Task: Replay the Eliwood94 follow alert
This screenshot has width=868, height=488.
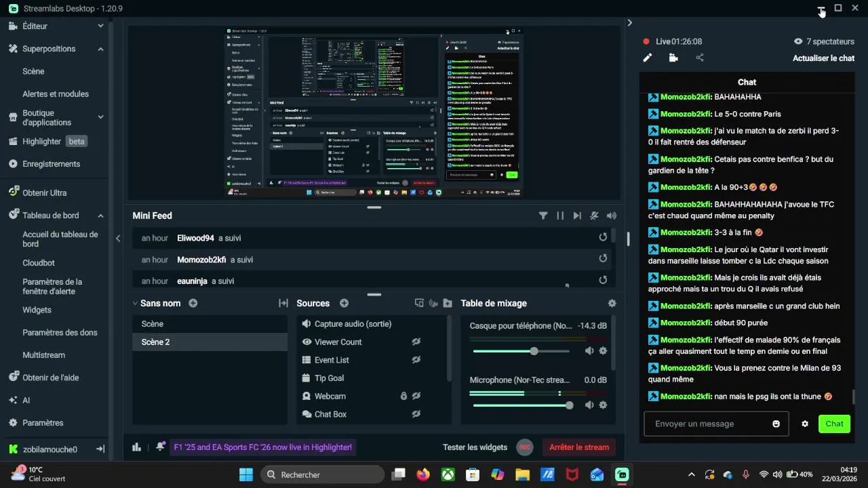Action: tap(603, 237)
